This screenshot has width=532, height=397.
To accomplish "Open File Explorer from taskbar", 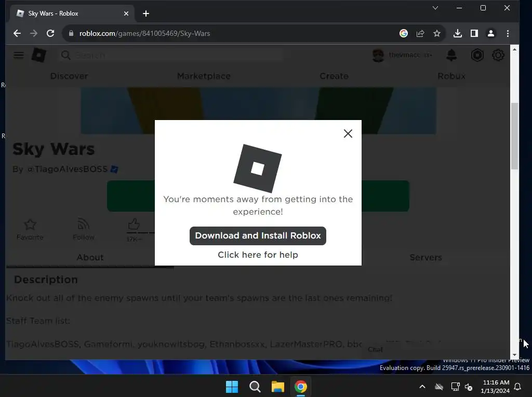I will click(x=278, y=387).
